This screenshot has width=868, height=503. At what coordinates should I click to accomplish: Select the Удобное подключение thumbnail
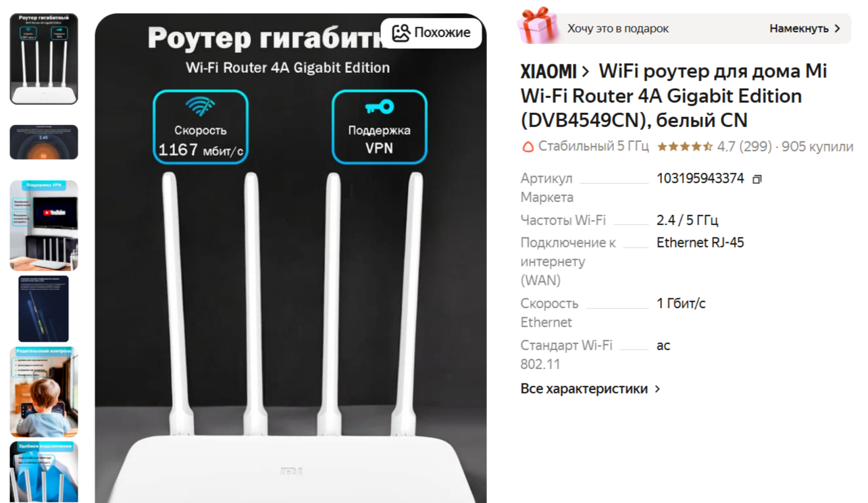(44, 472)
